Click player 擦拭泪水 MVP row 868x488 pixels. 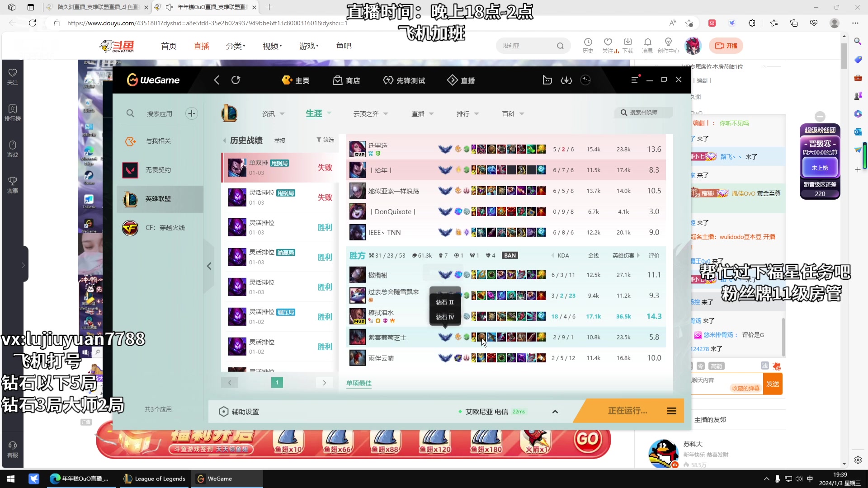[506, 316]
